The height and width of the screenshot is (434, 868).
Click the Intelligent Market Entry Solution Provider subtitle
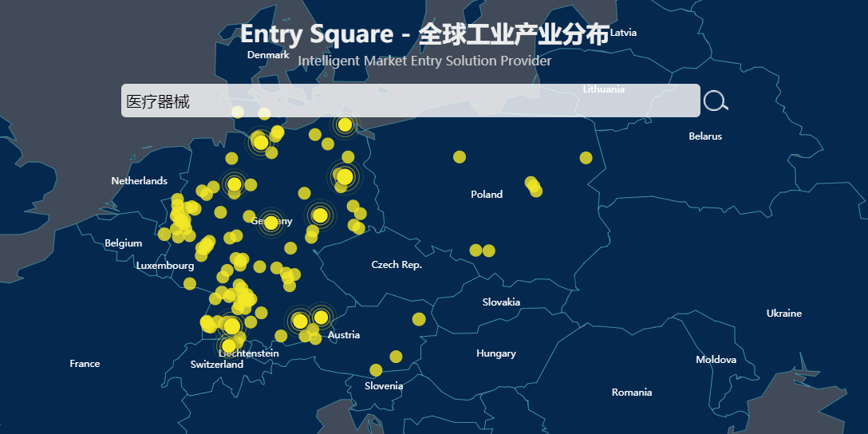click(x=424, y=61)
